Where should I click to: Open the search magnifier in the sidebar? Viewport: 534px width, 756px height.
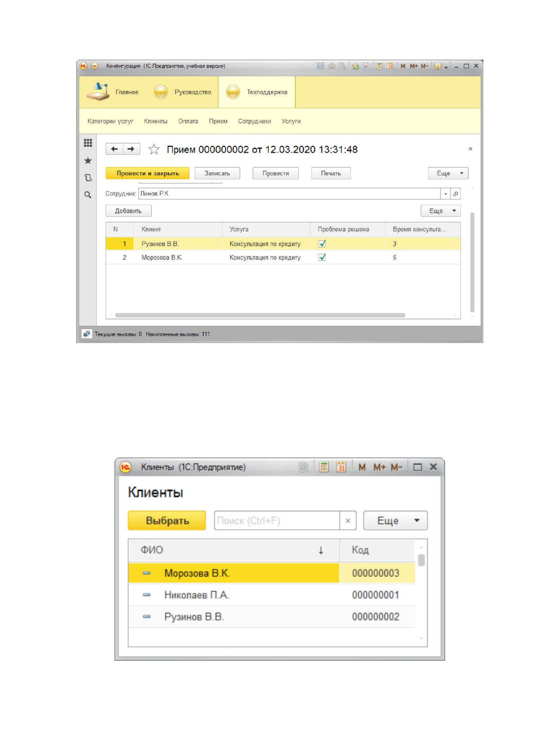click(88, 194)
